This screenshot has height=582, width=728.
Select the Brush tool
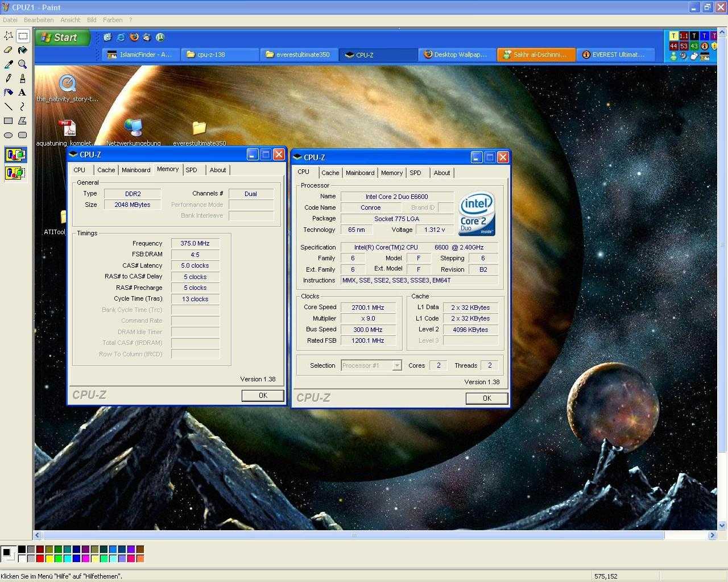[23, 78]
